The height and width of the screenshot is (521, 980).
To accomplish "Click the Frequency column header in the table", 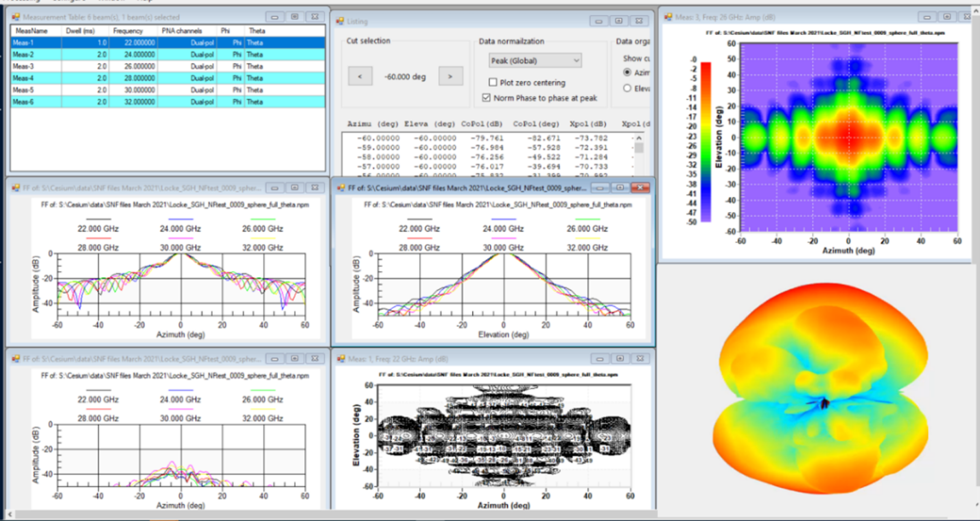I will [130, 31].
